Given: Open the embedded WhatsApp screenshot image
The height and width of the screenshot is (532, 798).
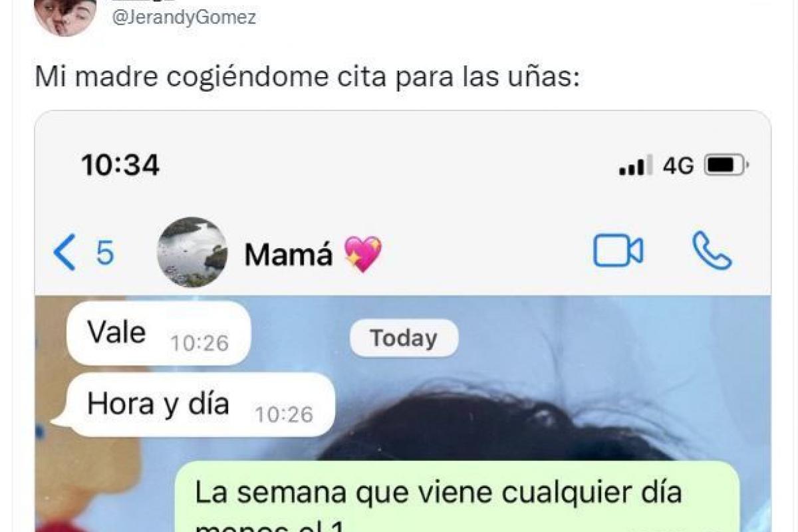Looking at the screenshot, I should pos(403,321).
